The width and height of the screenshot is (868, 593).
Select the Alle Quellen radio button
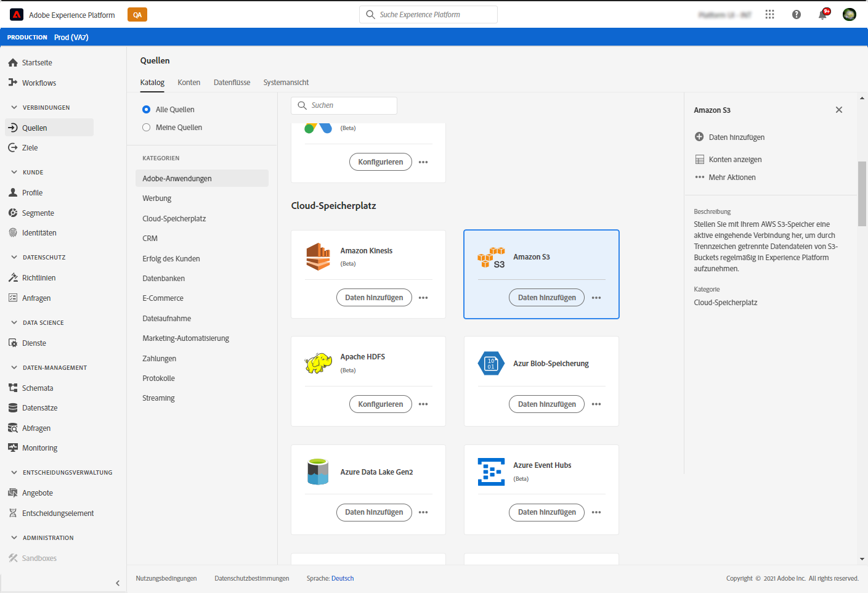click(146, 109)
